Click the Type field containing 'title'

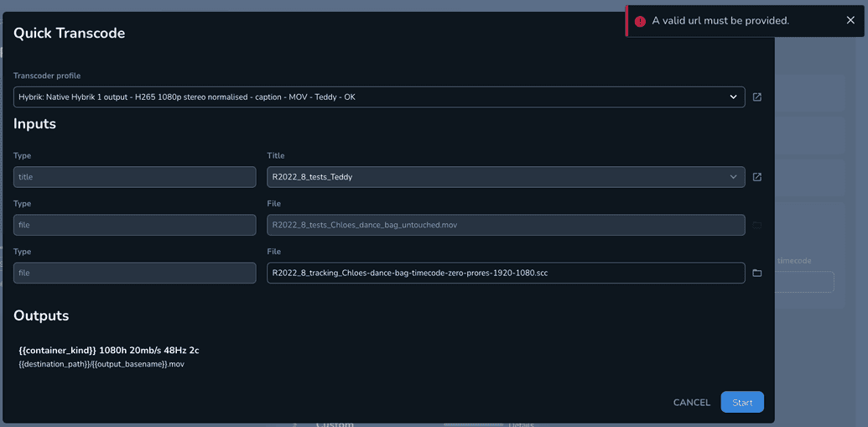134,177
